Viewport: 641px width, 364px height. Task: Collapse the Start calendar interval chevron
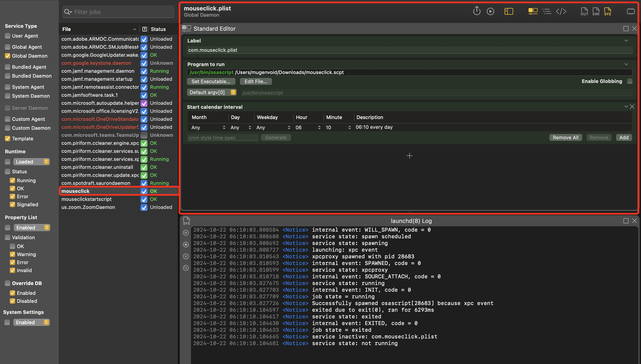(626, 107)
